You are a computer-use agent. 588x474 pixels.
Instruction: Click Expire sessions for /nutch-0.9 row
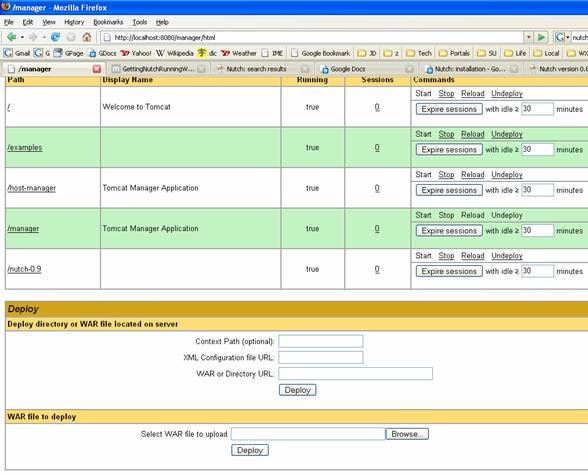pos(449,271)
